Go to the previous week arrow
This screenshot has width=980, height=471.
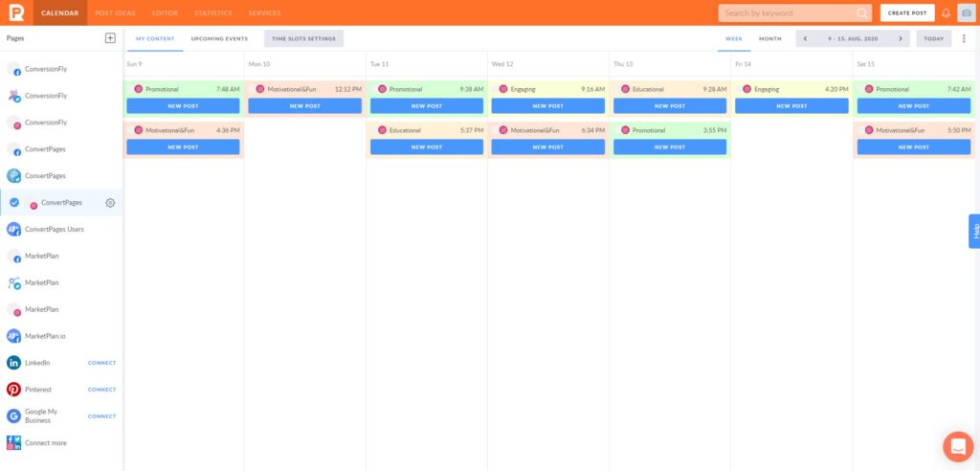pos(805,39)
